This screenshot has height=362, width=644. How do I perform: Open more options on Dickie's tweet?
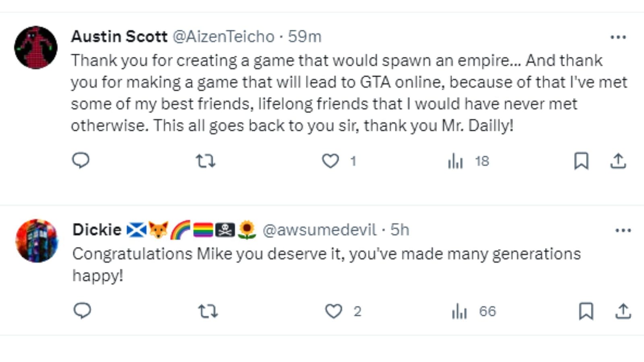click(623, 230)
